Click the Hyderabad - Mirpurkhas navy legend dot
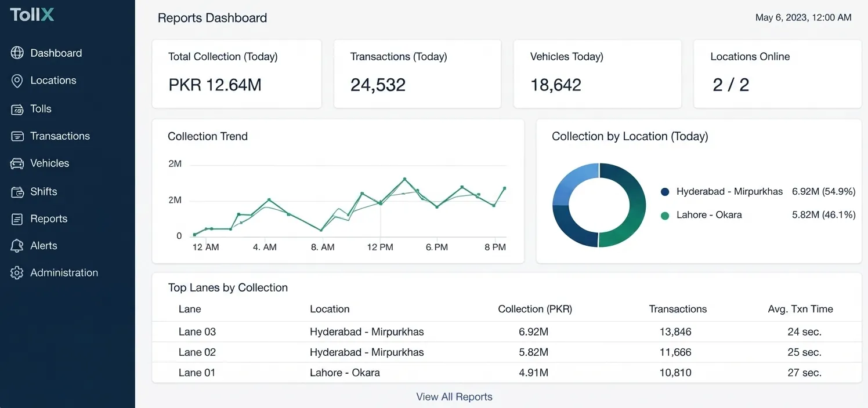 tap(665, 192)
